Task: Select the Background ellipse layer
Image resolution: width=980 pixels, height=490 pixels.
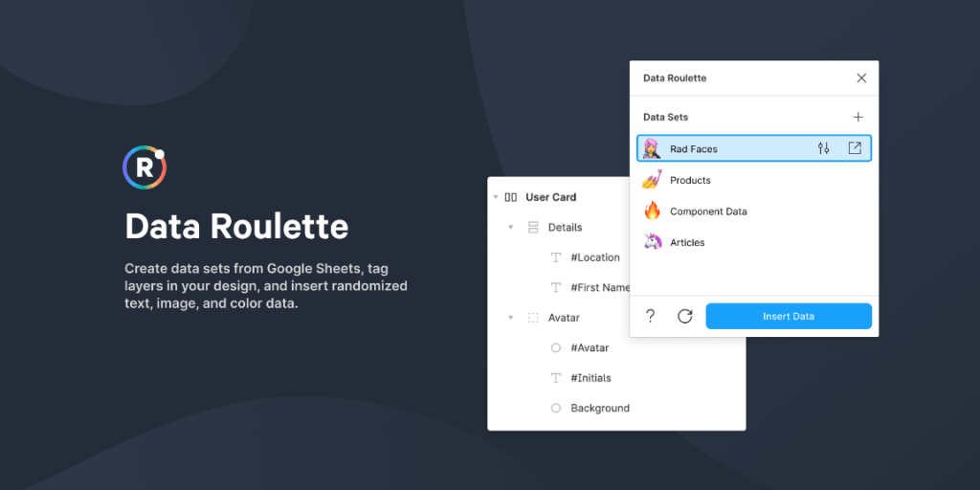Action: click(600, 408)
